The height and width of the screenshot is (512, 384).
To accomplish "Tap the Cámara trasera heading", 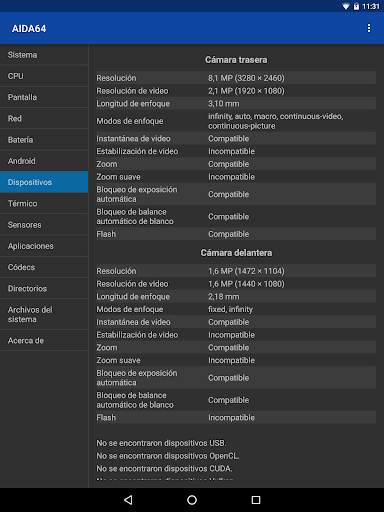I will (x=236, y=60).
